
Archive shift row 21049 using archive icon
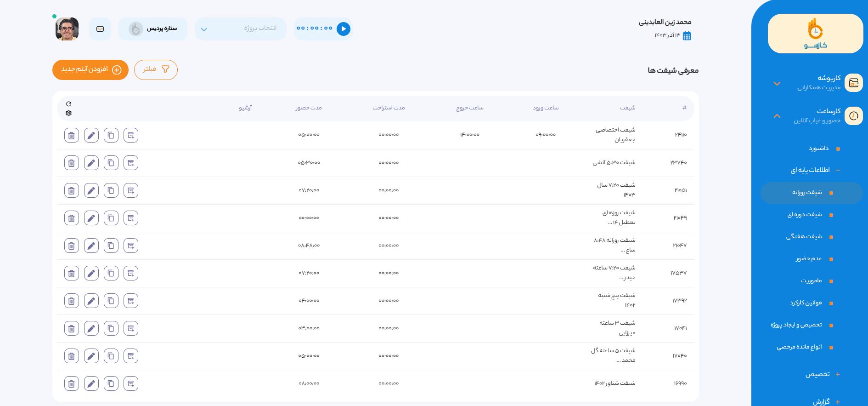pyautogui.click(x=131, y=218)
